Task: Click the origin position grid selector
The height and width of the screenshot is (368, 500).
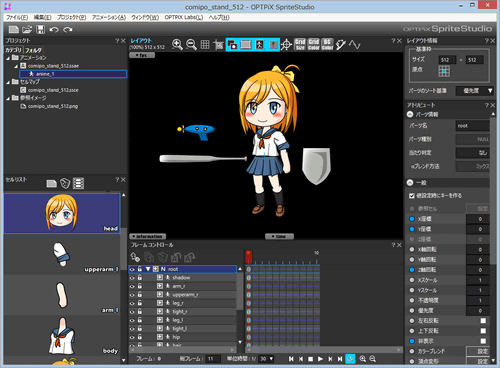Action: point(444,71)
